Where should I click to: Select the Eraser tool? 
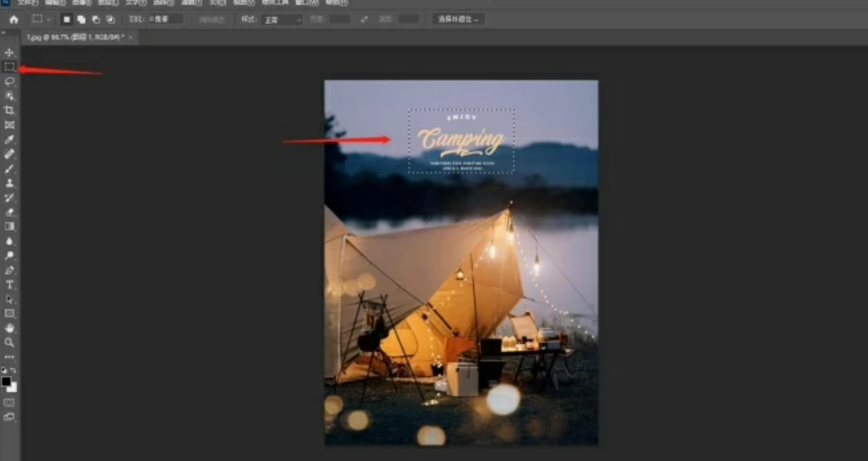pos(10,212)
